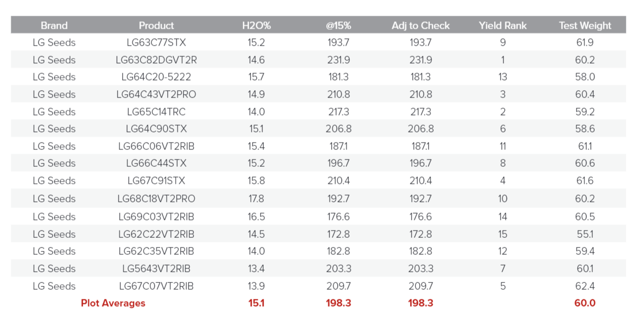Click the Product column header
Viewport: 644px width, 319px height.
coord(156,25)
